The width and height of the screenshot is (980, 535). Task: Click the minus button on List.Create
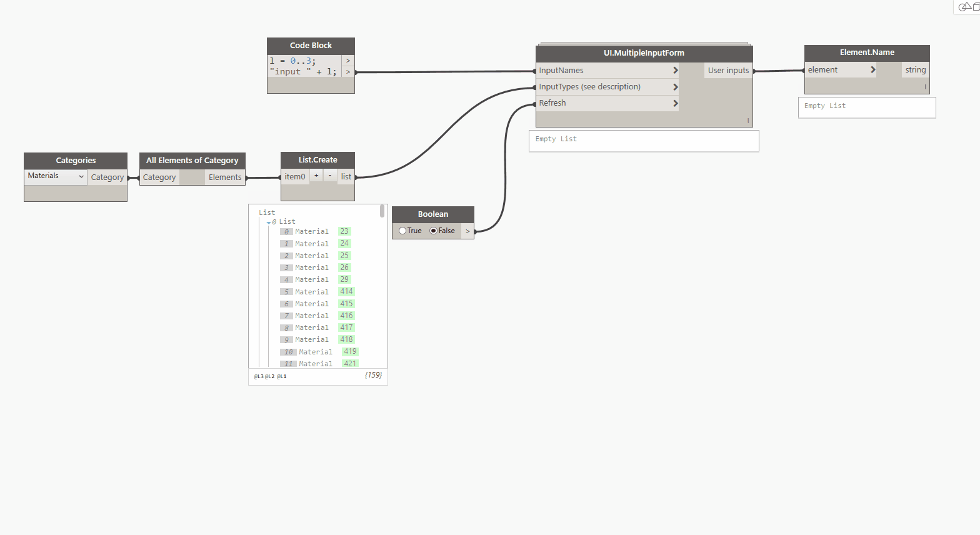tap(330, 176)
